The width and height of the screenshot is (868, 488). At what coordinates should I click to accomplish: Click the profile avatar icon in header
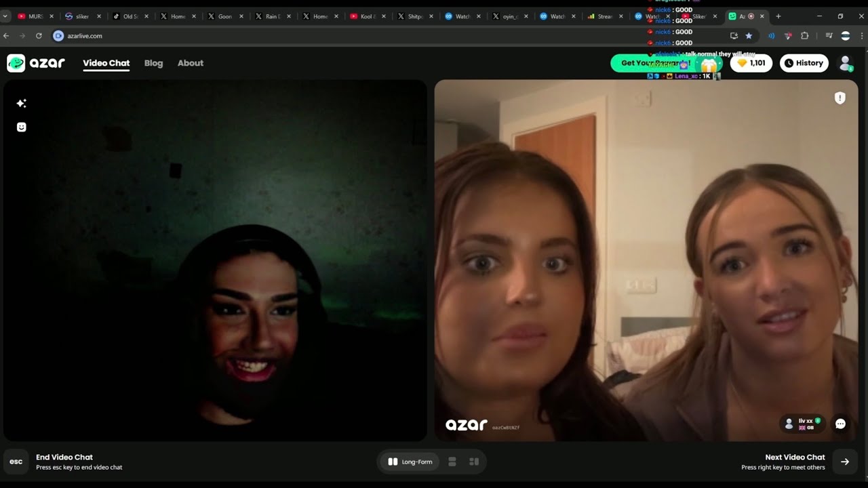click(x=846, y=63)
